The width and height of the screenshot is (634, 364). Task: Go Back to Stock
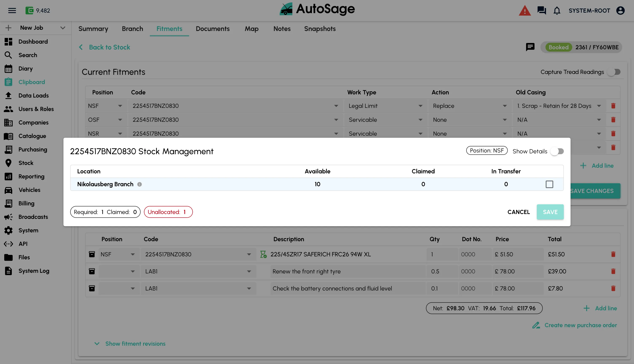(x=105, y=47)
